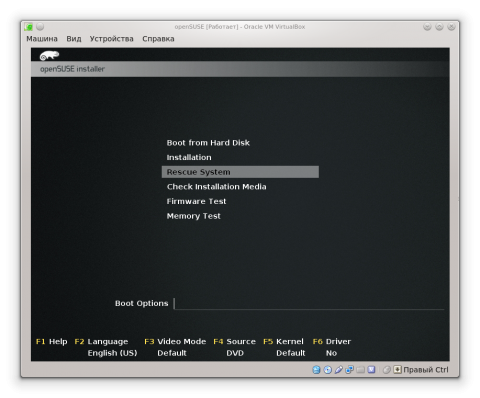The width and height of the screenshot is (480, 398).
Task: Click the optical disc status icon
Action: click(328, 369)
